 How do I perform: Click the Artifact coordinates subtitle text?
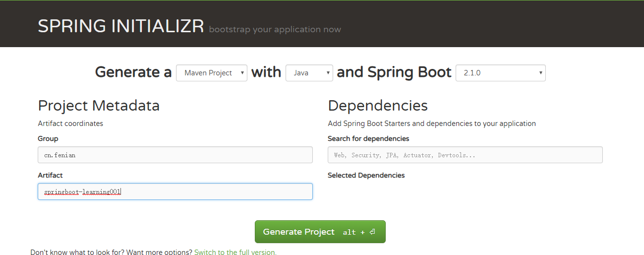click(70, 124)
